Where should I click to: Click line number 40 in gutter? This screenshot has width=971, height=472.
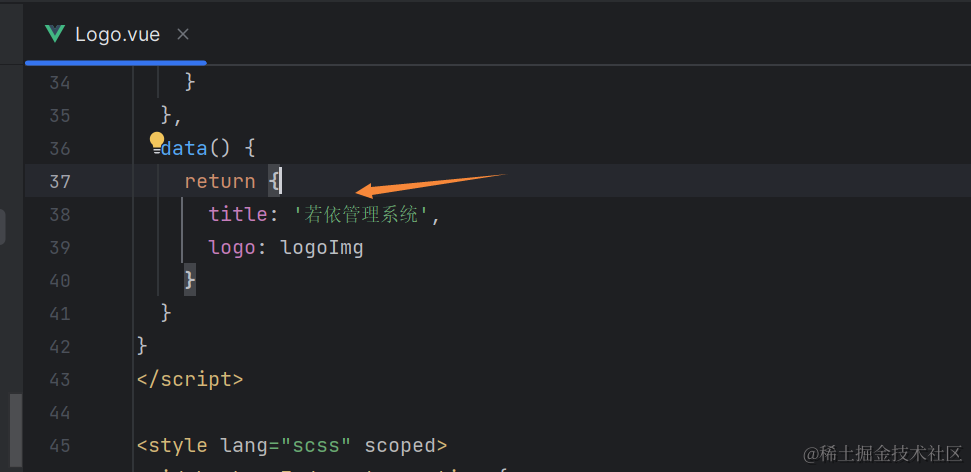[59, 281]
